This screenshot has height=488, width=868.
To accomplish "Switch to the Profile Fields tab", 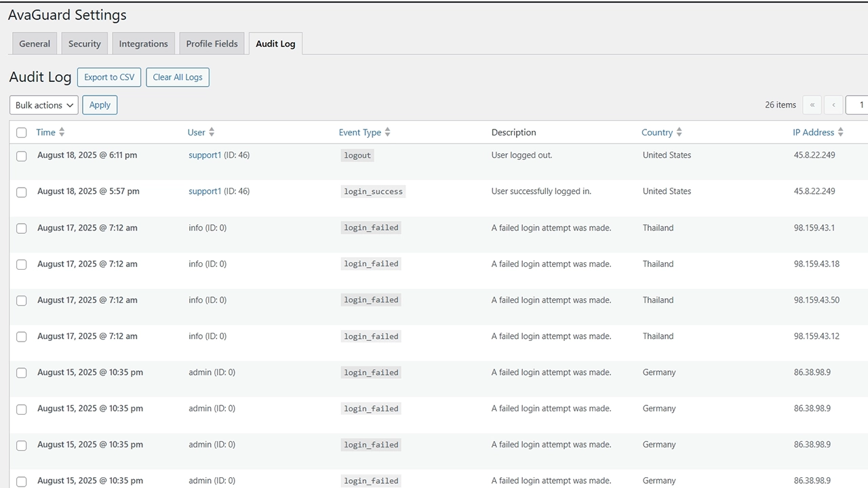I will [212, 43].
